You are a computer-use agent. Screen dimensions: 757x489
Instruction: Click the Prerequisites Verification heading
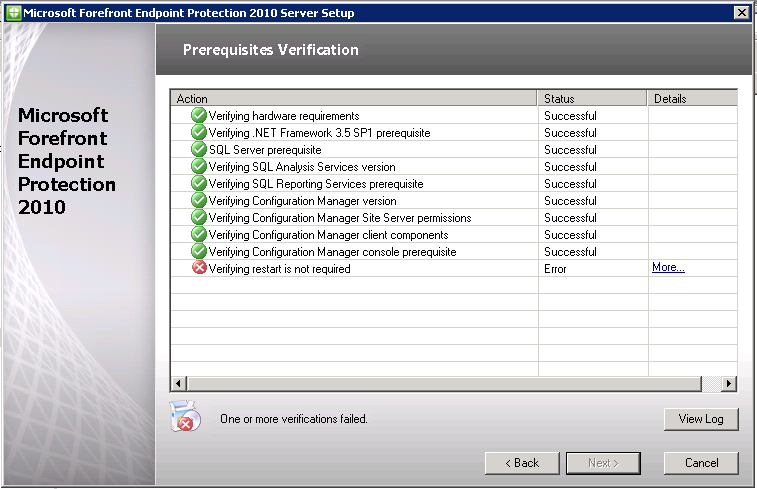(x=270, y=50)
